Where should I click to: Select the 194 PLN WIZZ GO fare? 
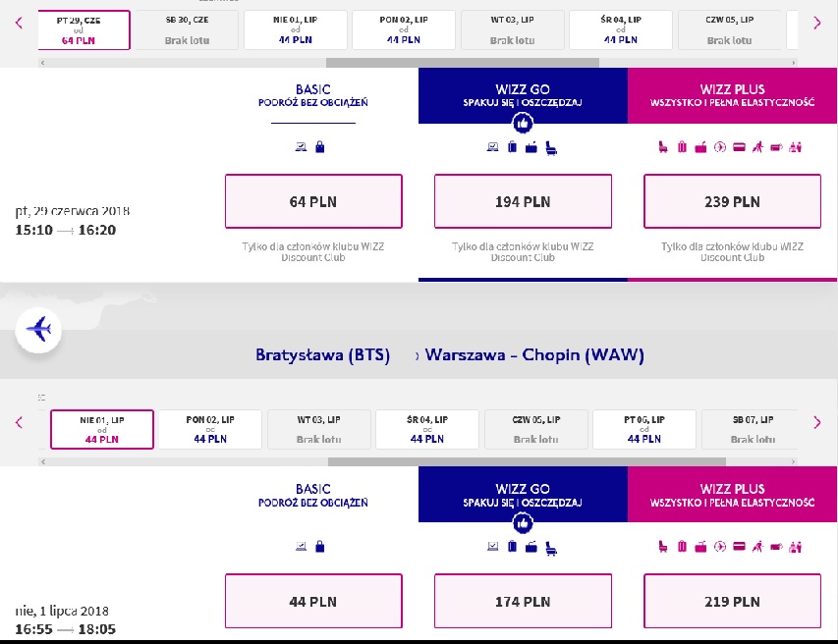tap(523, 201)
